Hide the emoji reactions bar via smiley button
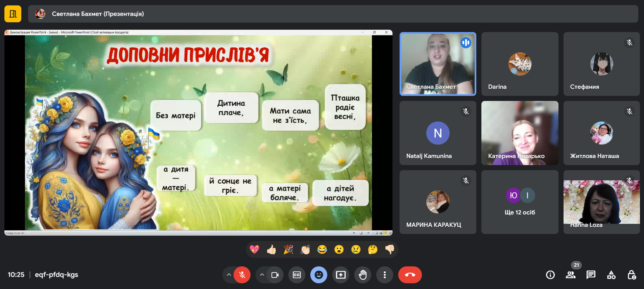 click(x=319, y=275)
